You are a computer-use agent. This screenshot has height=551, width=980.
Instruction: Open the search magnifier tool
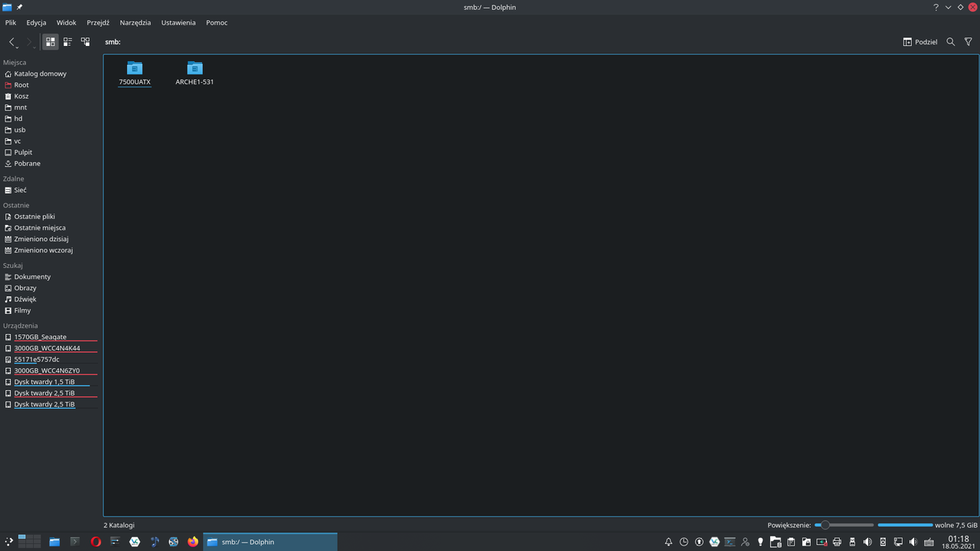(951, 42)
